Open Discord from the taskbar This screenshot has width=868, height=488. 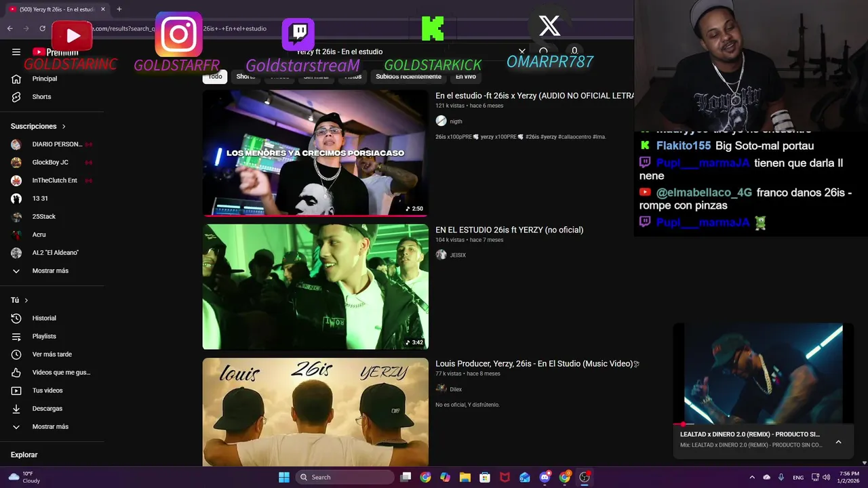545,477
